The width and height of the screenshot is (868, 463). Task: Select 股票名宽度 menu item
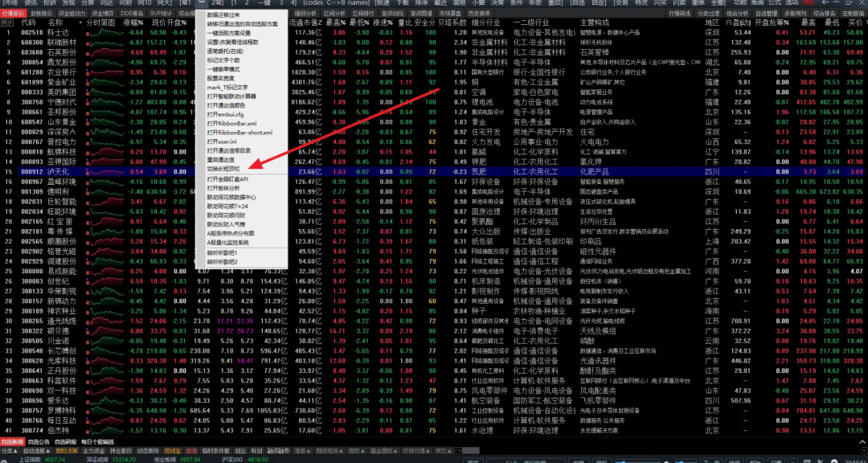(221, 77)
